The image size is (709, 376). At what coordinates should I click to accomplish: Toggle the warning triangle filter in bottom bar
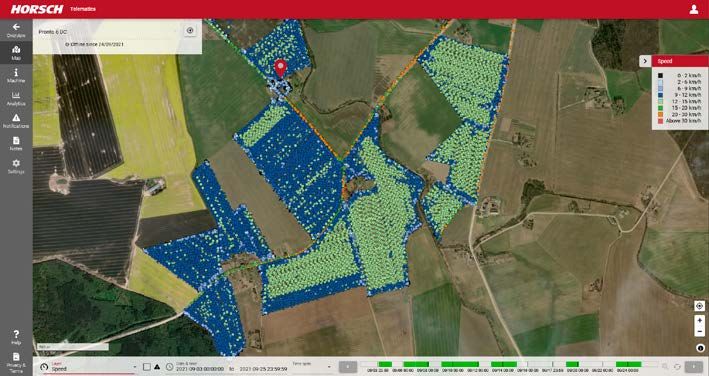click(157, 367)
